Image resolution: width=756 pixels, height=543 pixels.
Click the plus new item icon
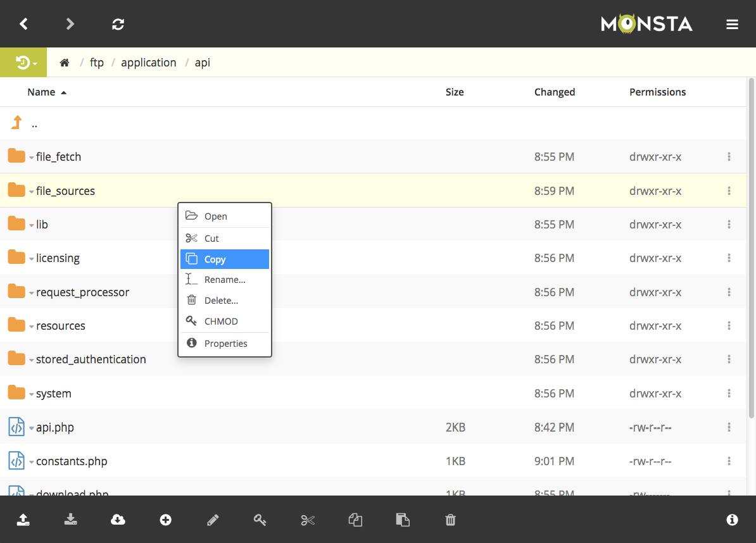165,520
